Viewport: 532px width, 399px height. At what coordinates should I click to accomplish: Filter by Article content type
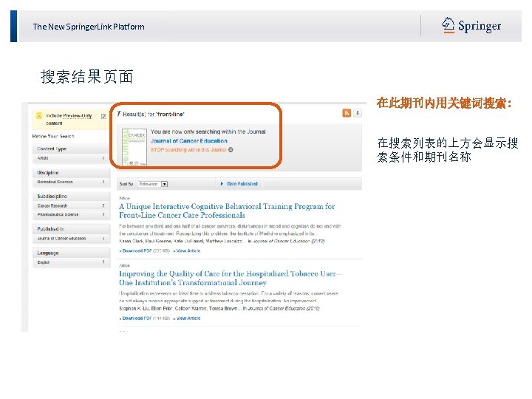point(71,158)
